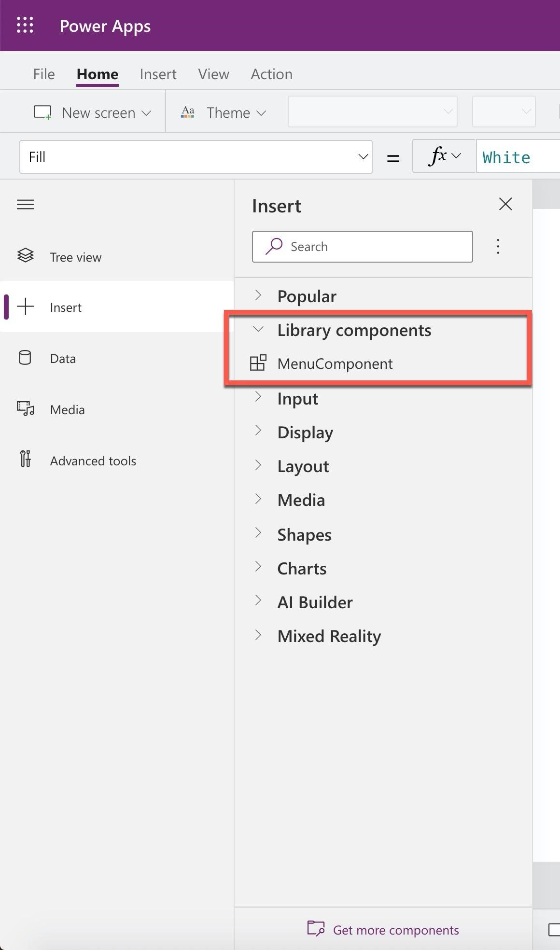Click the Advanced tools label

[93, 461]
